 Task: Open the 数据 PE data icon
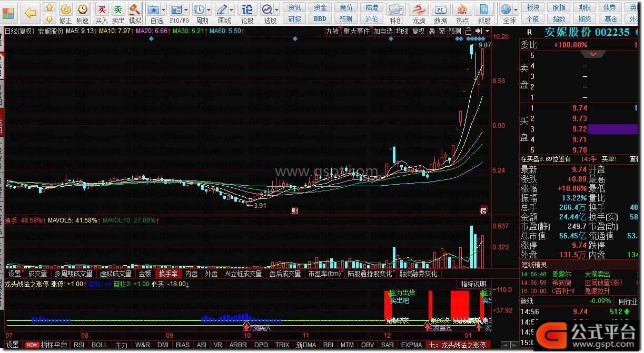(440, 9)
